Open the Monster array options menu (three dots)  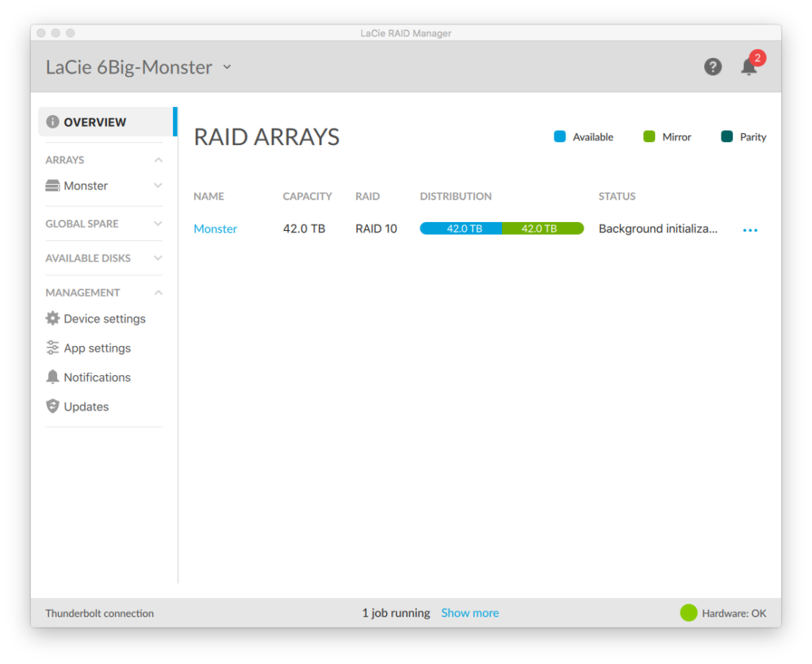coord(750,230)
